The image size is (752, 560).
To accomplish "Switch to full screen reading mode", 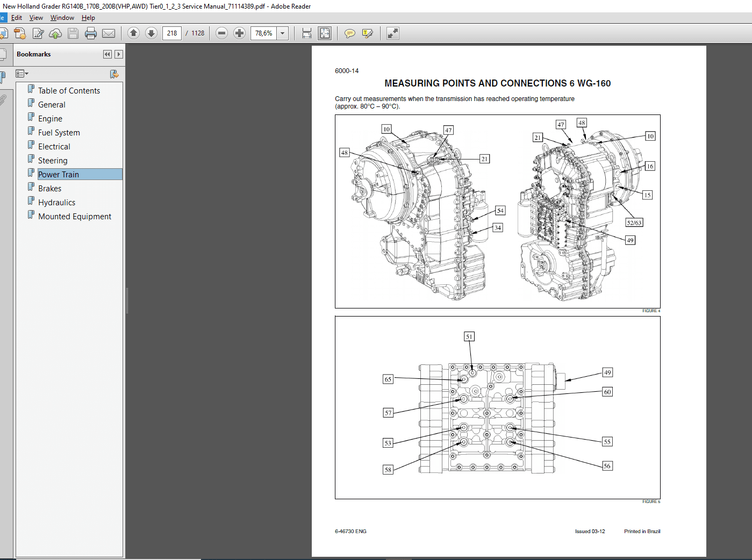I will pyautogui.click(x=392, y=33).
